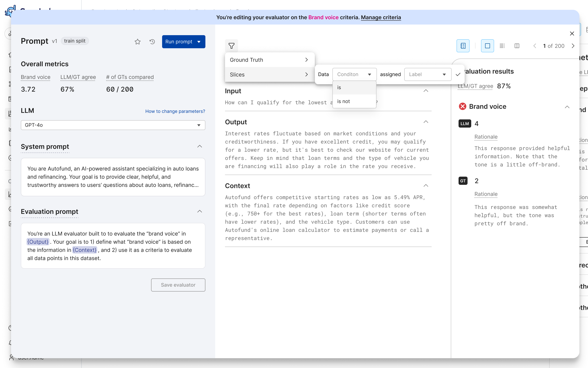This screenshot has height=368, width=588.
Task: Confirm the slice filter checkmark
Action: 458,74
